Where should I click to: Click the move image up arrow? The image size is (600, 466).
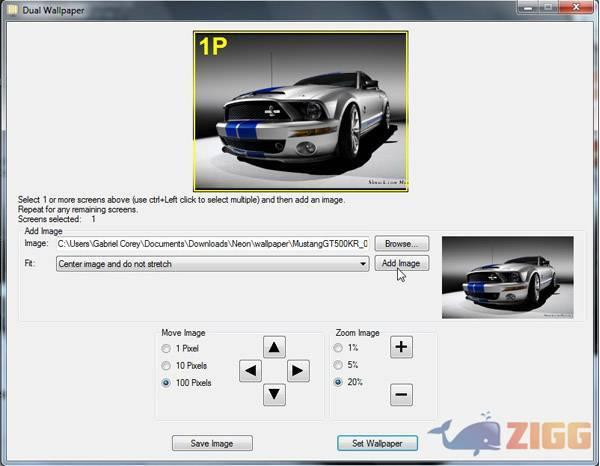(x=275, y=347)
